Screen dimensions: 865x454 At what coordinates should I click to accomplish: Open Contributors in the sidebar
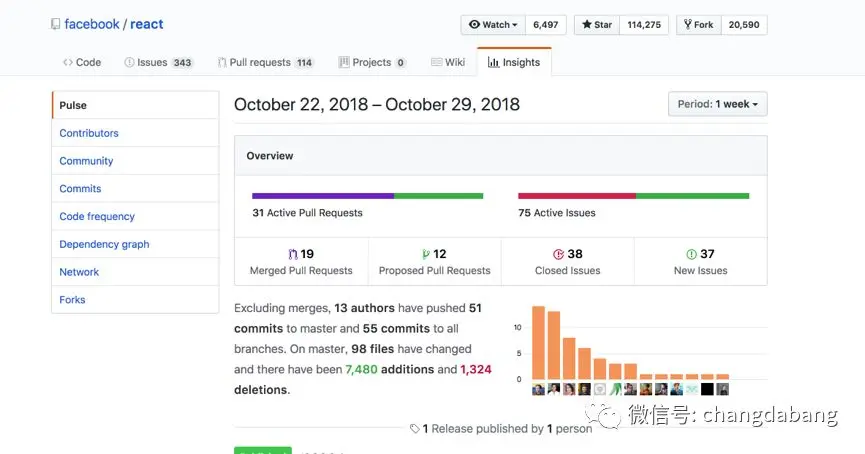[135, 133]
